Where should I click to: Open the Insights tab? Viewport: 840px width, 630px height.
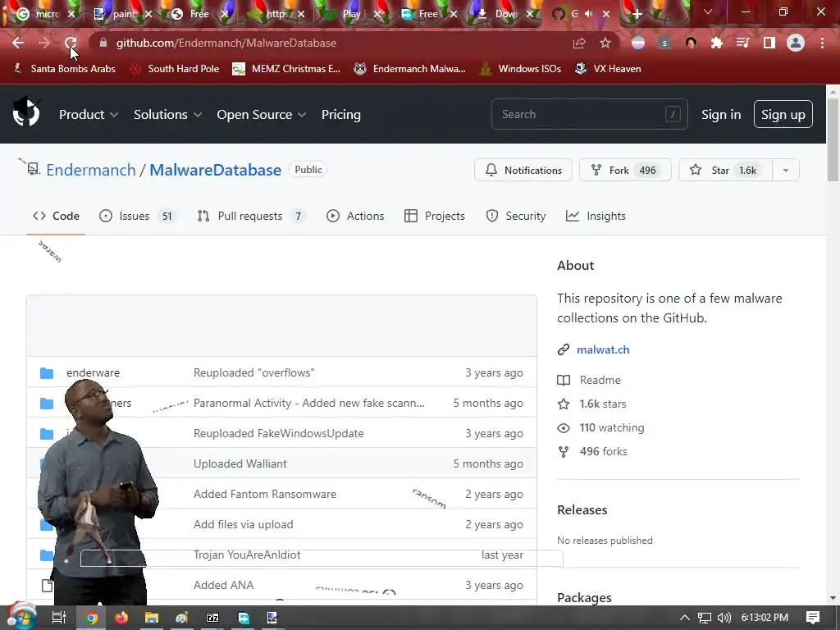(596, 216)
